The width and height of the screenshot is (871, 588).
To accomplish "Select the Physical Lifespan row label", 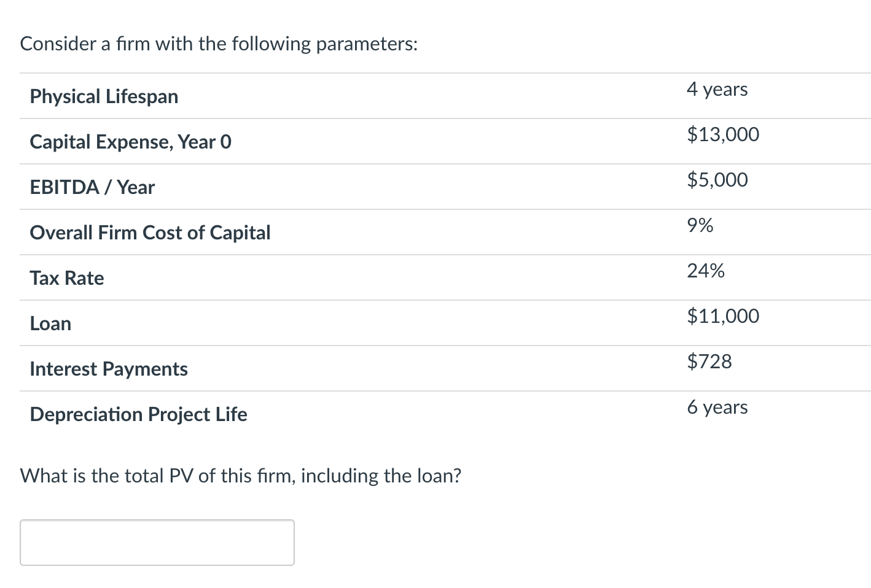I will 104,96.
